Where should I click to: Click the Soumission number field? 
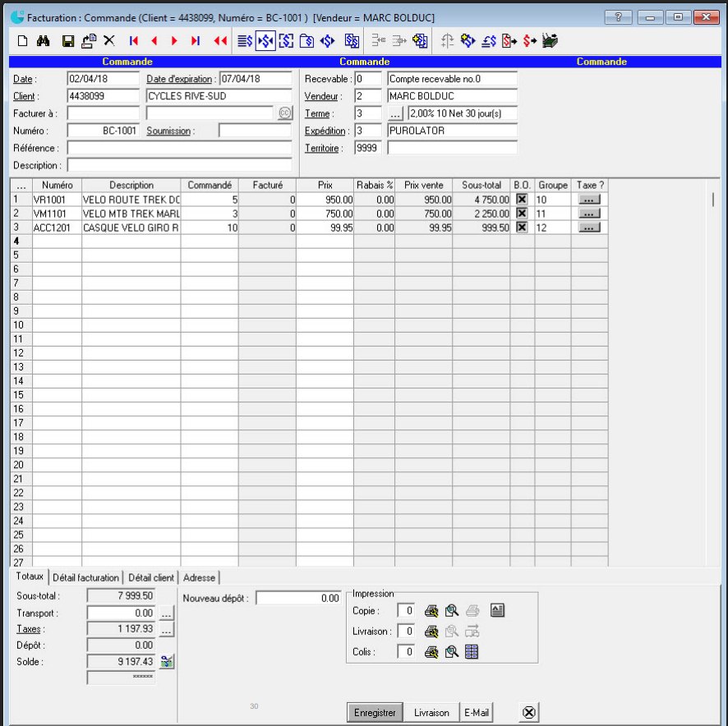point(255,131)
